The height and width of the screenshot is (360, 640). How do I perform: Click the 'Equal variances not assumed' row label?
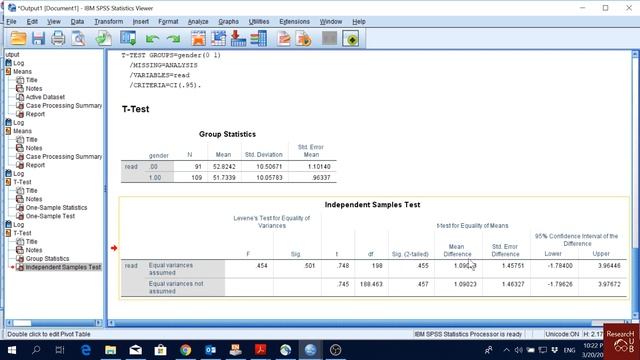[176, 287]
